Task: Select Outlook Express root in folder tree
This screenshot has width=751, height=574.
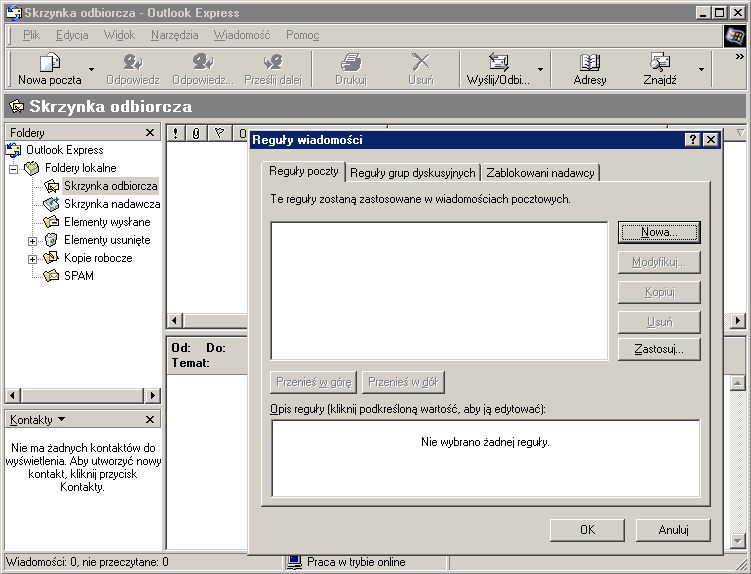Action: 54,150
